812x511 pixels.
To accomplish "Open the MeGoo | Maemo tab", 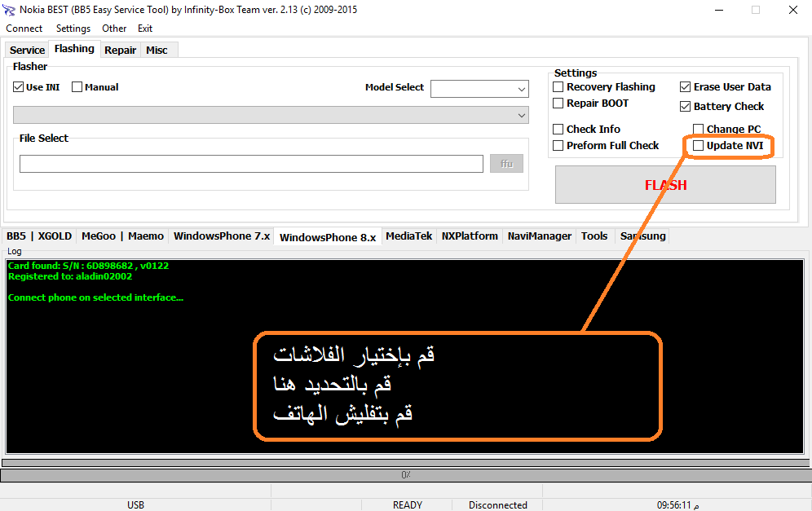I will [x=123, y=236].
